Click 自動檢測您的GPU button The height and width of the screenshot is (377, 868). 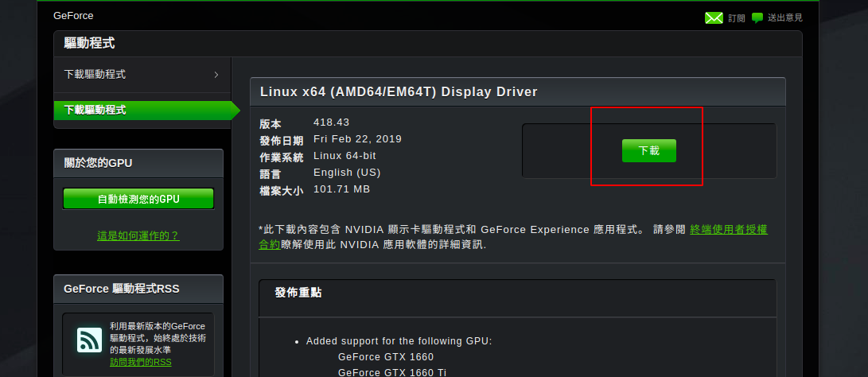pos(138,199)
